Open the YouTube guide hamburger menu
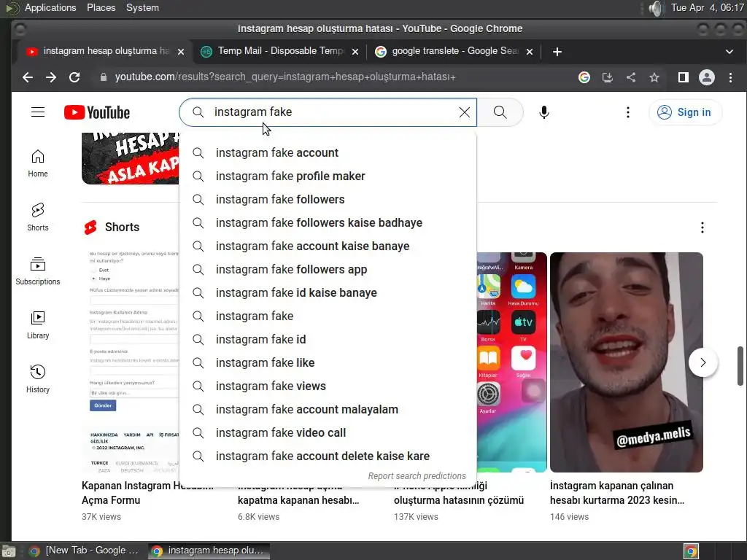 point(38,112)
